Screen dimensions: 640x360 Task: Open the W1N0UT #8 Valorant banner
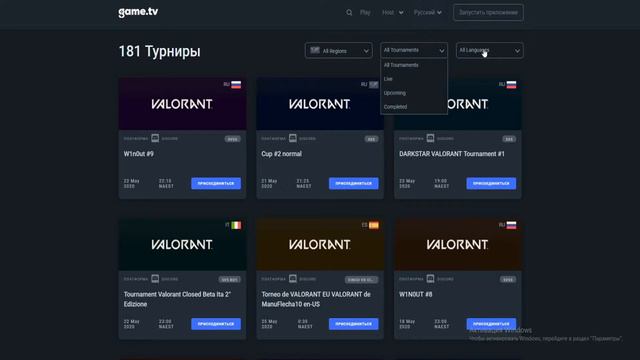458,244
